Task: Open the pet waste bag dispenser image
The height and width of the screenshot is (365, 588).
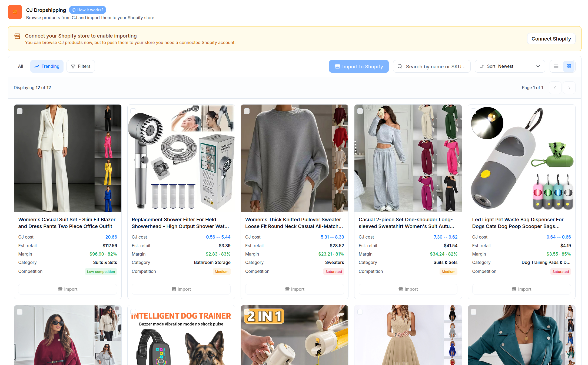Action: pyautogui.click(x=521, y=158)
